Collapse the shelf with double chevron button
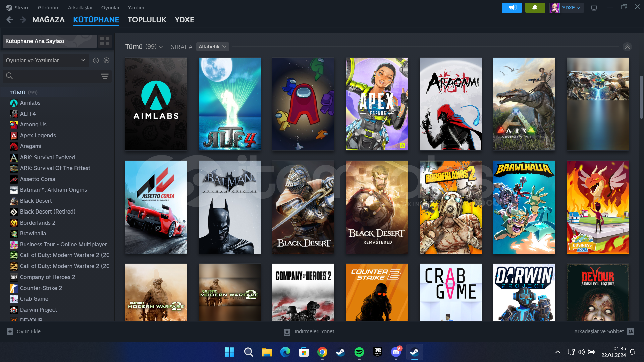This screenshot has width=644, height=362. pyautogui.click(x=627, y=47)
